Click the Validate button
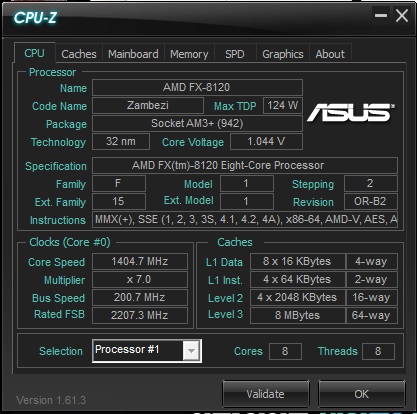Viewport: 417px width, 414px height. point(265,394)
